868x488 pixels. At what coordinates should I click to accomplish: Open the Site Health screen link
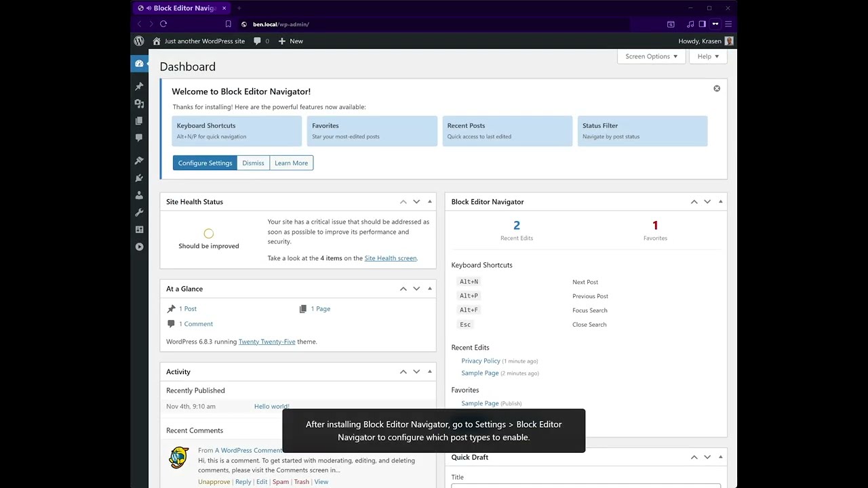pyautogui.click(x=391, y=258)
